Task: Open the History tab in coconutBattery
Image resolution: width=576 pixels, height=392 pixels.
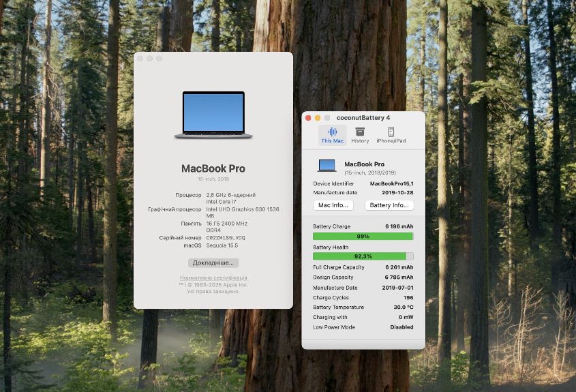Action: [x=360, y=135]
